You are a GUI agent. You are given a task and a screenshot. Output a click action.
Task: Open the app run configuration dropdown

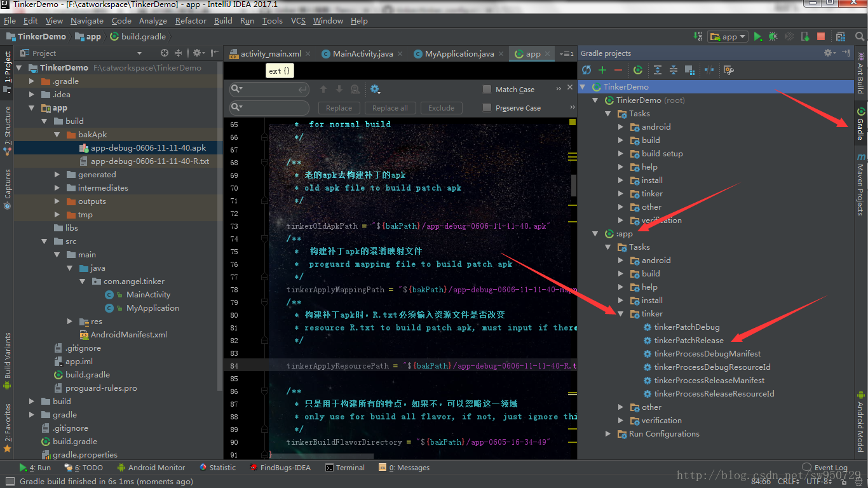tap(728, 37)
